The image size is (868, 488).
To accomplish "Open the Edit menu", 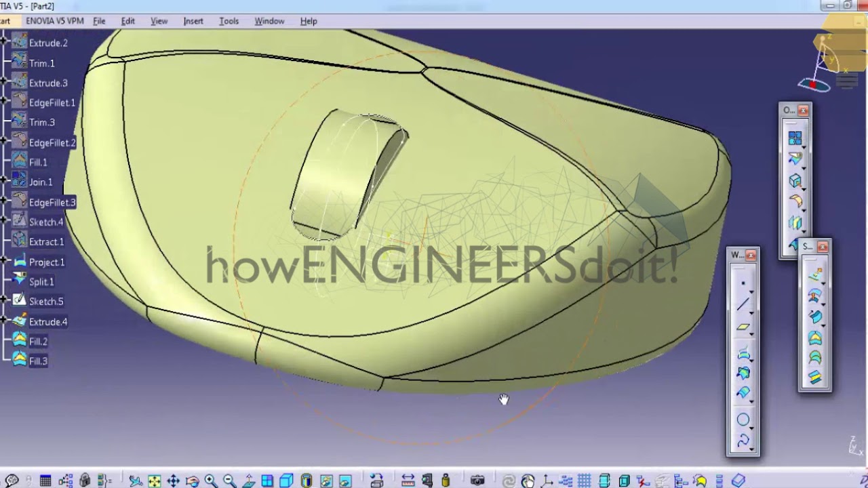I will tap(127, 21).
